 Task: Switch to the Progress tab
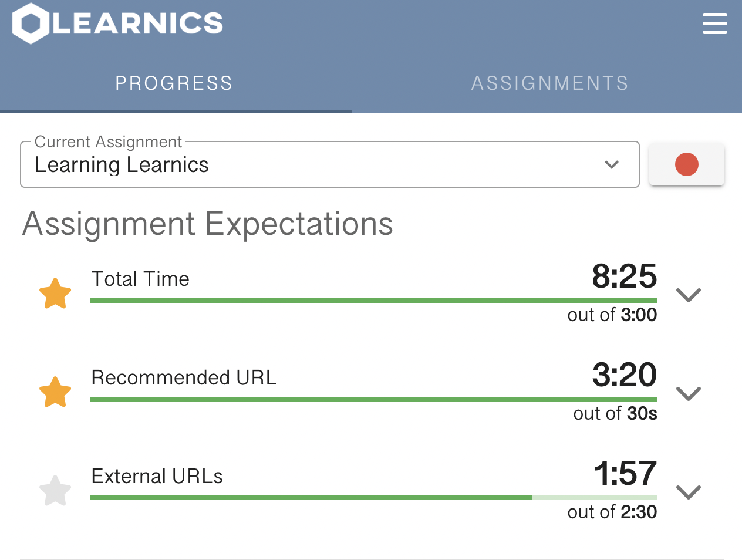pyautogui.click(x=174, y=83)
